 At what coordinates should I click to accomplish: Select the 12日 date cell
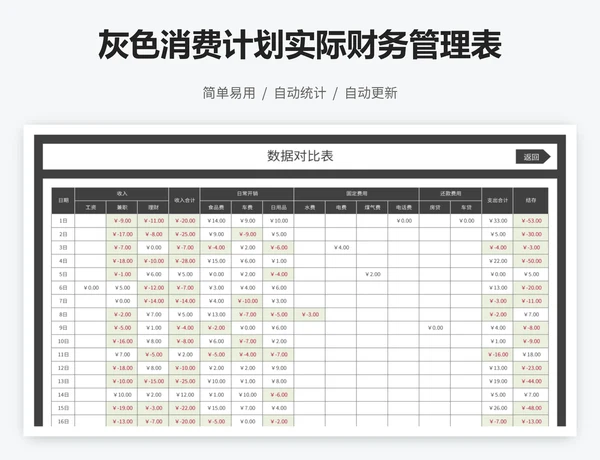[64, 368]
